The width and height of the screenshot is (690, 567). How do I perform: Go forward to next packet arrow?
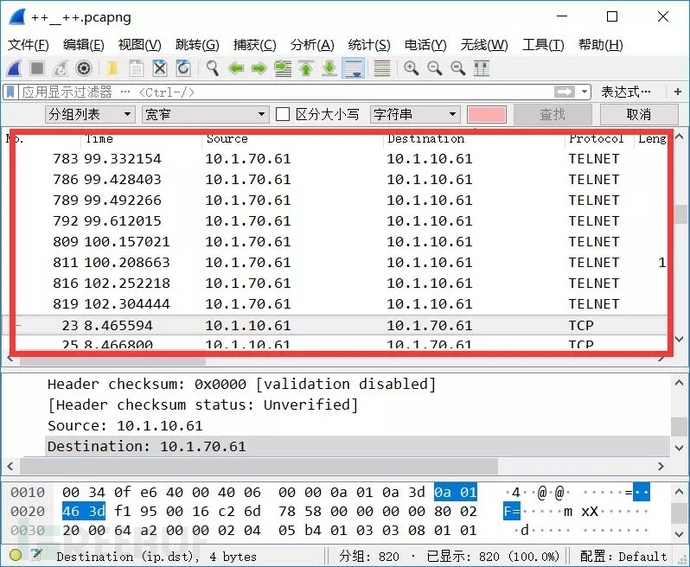(x=259, y=69)
